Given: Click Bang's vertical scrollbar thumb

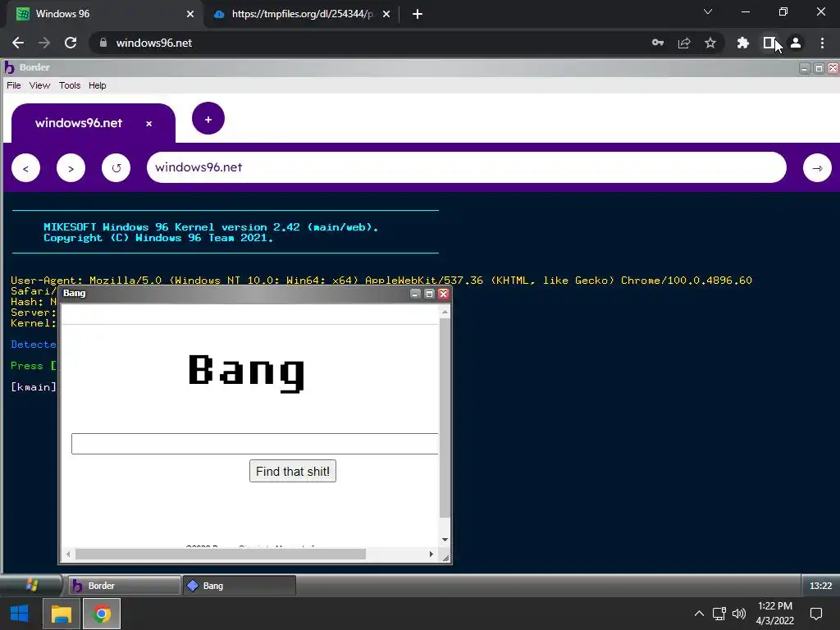Looking at the screenshot, I should coord(445,418).
